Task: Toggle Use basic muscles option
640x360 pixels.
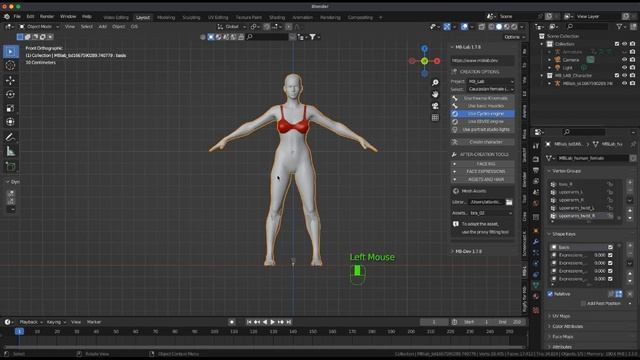Action: coord(482,106)
